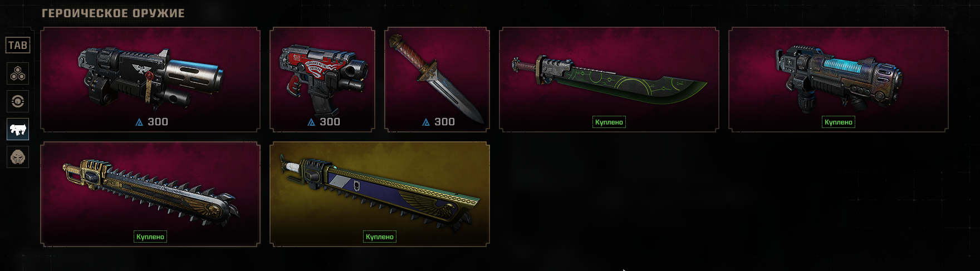Choose the combat knife skin
980x271 pixels.
click(437, 80)
